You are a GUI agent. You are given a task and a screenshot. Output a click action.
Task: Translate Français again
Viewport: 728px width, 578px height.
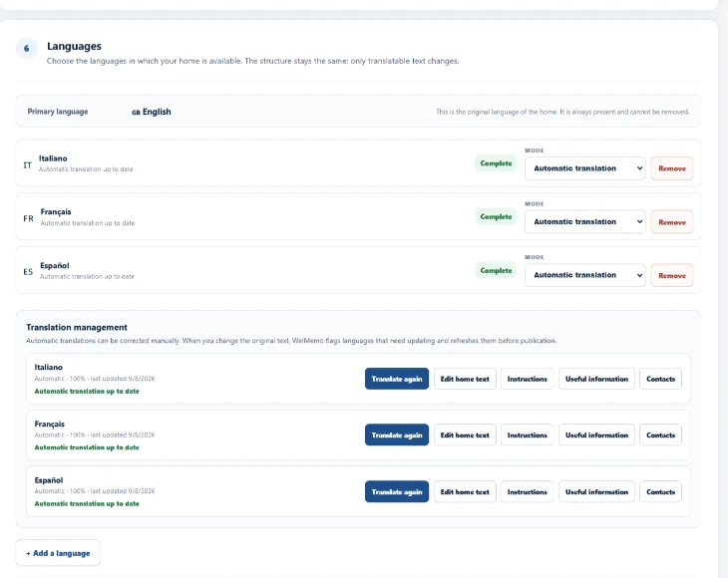coord(397,435)
